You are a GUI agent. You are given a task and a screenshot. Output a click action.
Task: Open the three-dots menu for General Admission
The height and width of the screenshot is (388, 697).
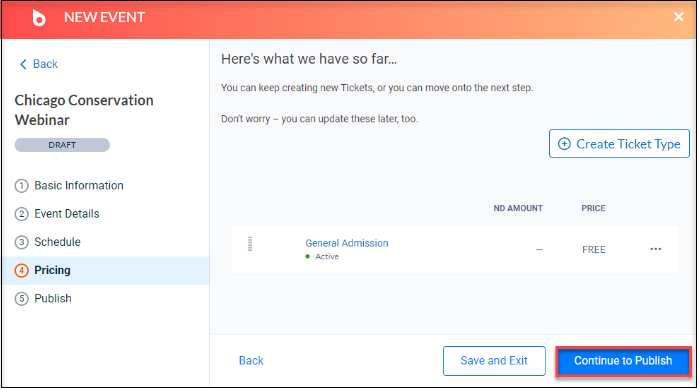(656, 249)
